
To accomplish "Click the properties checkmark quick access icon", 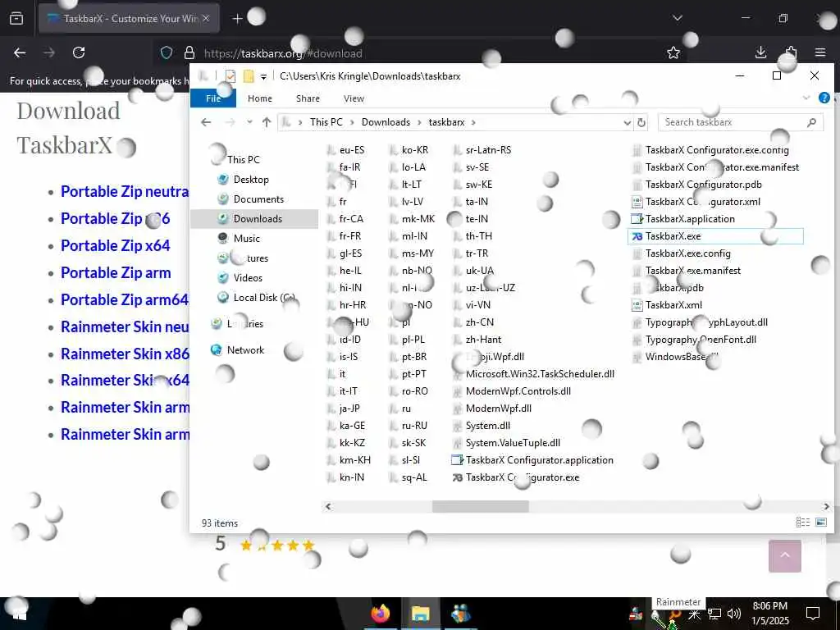I will tap(231, 76).
